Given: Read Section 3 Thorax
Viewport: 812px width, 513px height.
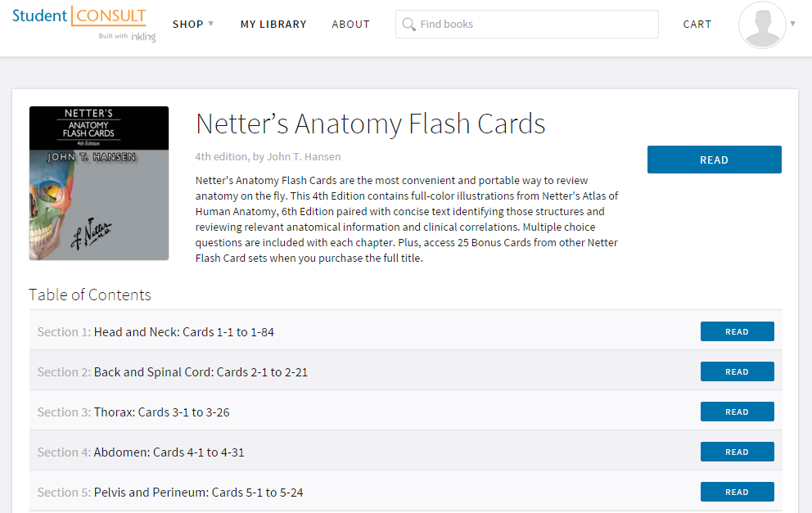Looking at the screenshot, I should pos(737,412).
